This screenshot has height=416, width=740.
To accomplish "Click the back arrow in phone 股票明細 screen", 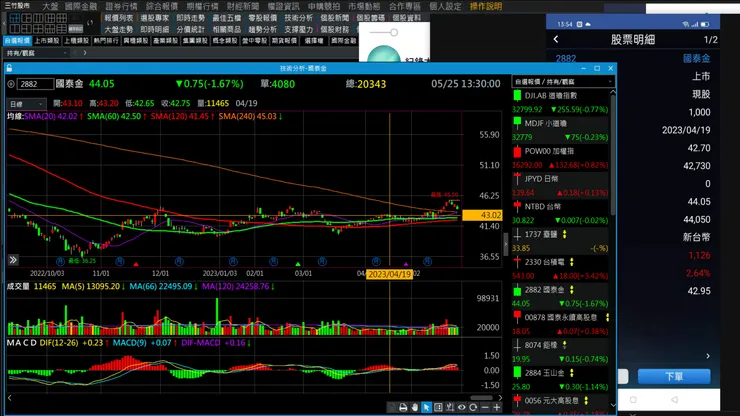I will [556, 40].
